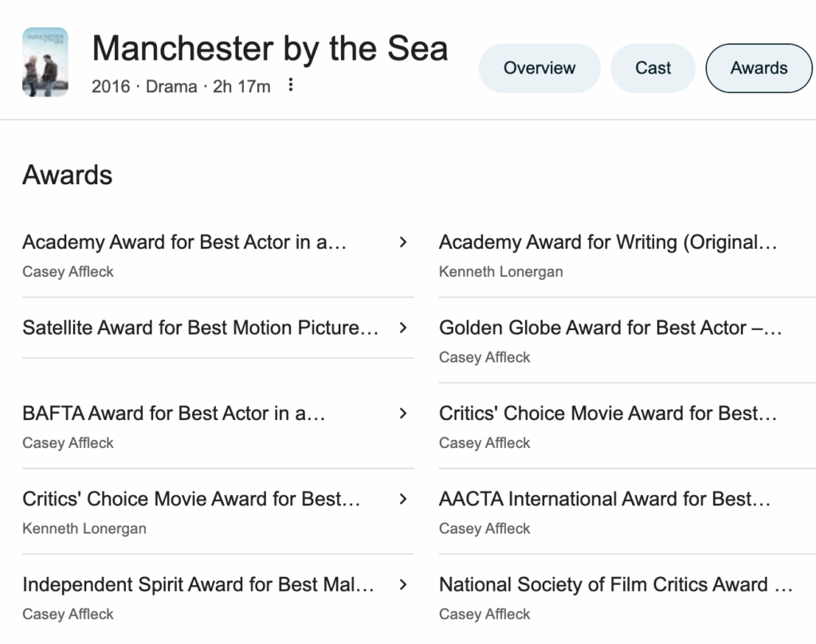The image size is (816, 644).
Task: Expand the Satellite Award for Best Motion Picture chevron
Action: point(403,328)
